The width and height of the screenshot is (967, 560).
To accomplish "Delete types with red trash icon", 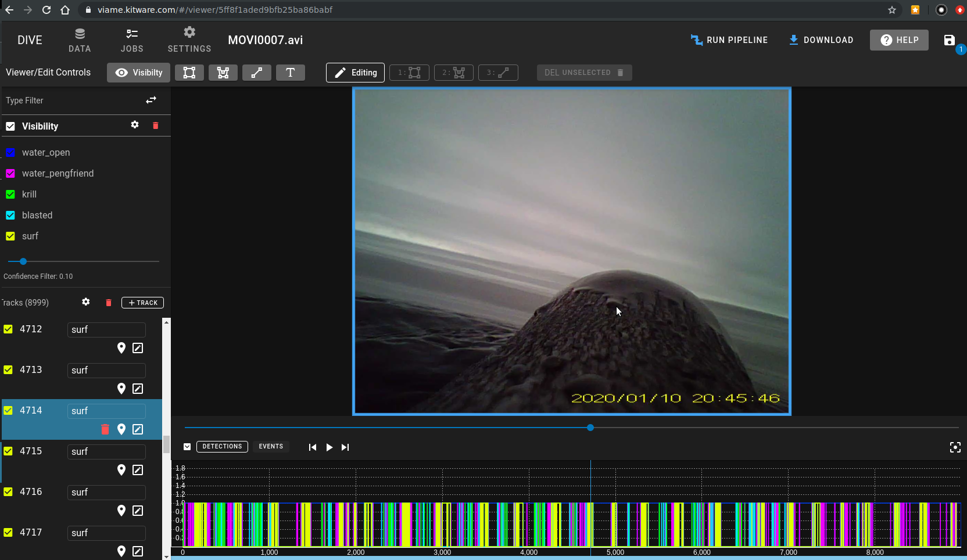I will coord(155,125).
